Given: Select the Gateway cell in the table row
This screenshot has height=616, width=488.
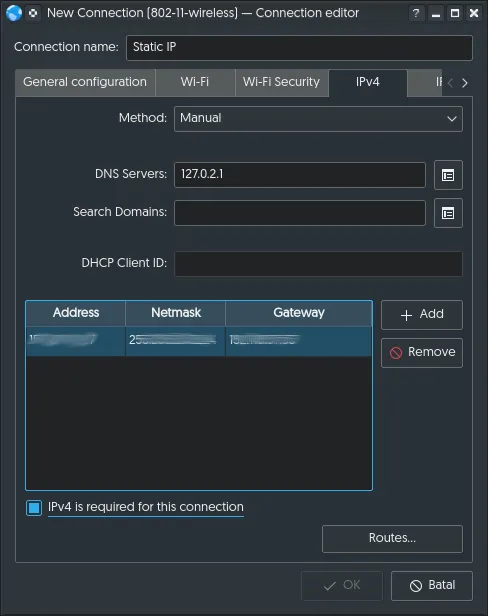Looking at the screenshot, I should point(299,341).
